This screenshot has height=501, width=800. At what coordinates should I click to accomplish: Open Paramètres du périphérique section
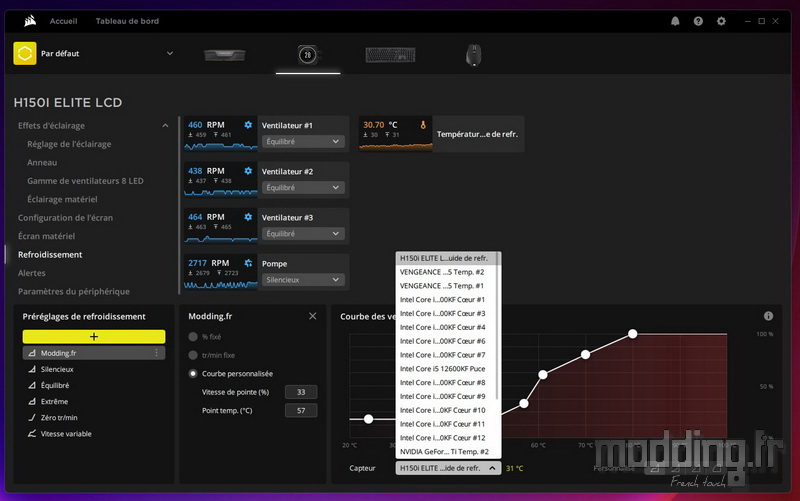tap(73, 291)
